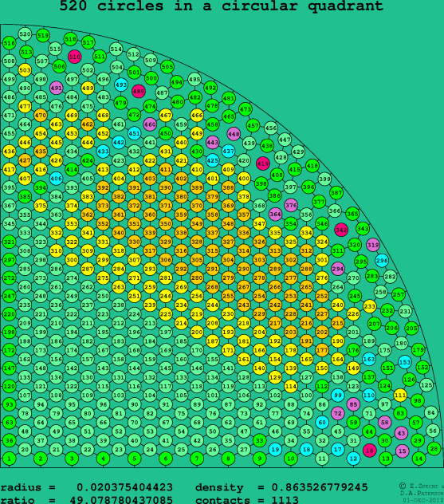Click the green circle numbered 1
Image resolution: width=444 pixels, height=504 pixels.
(x=9, y=459)
